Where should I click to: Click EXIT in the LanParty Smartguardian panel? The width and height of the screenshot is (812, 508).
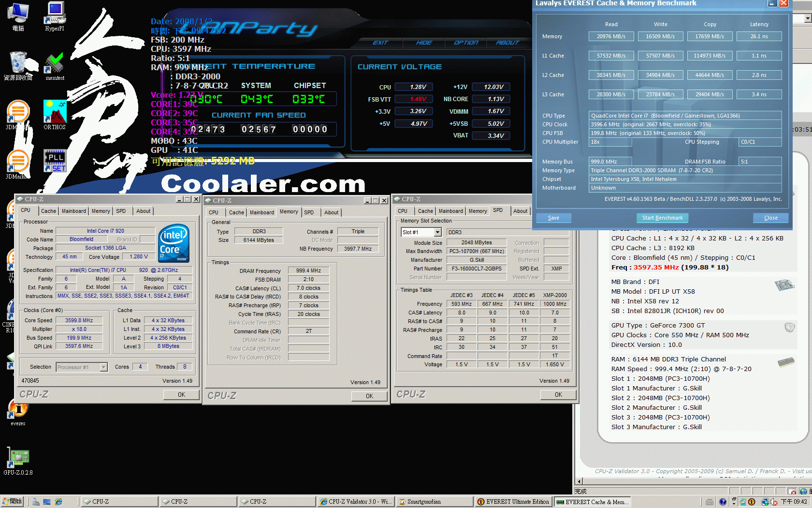tap(380, 43)
